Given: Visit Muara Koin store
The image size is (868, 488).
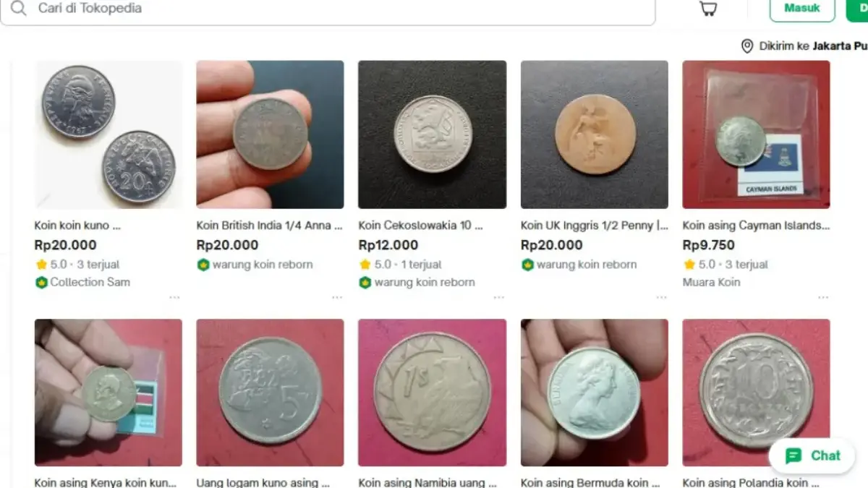Looking at the screenshot, I should [x=711, y=282].
